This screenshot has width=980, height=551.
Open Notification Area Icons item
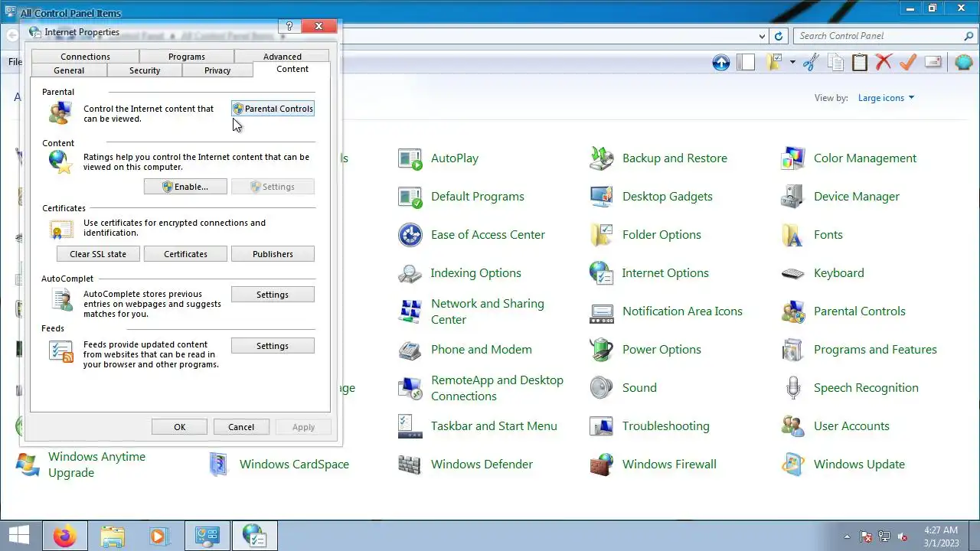coord(666,311)
